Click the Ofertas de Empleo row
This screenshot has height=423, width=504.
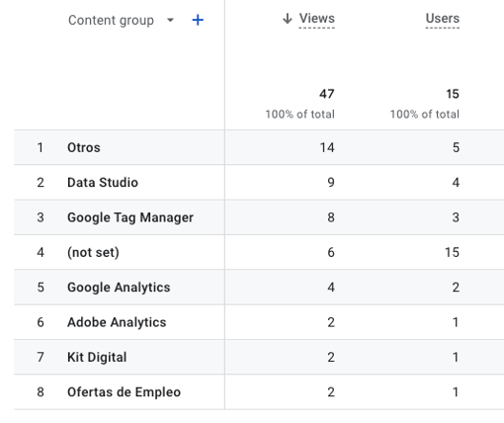click(x=259, y=392)
